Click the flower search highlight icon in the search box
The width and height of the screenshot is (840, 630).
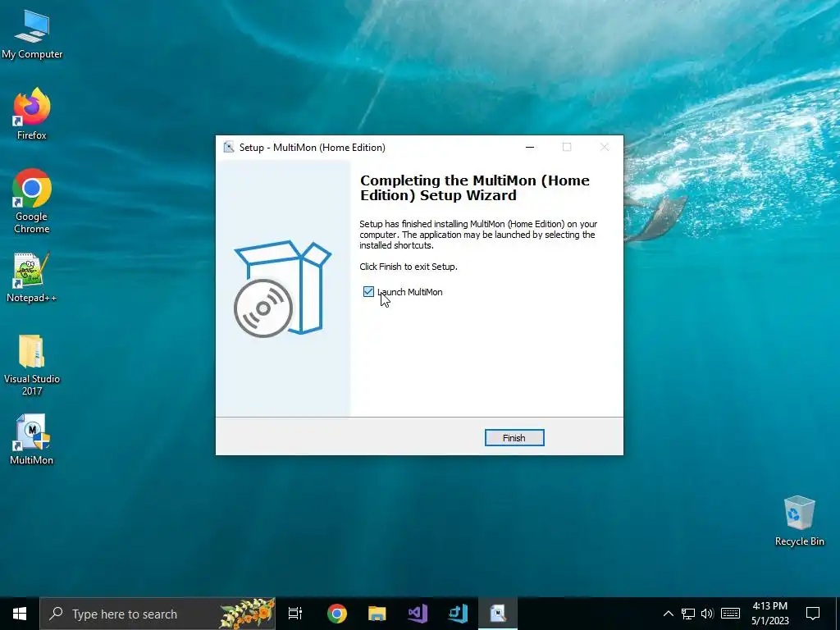(248, 614)
